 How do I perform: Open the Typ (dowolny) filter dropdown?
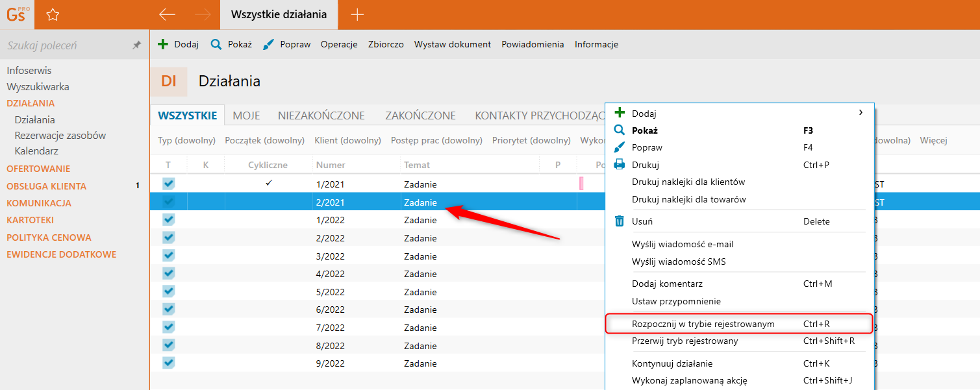tap(186, 140)
